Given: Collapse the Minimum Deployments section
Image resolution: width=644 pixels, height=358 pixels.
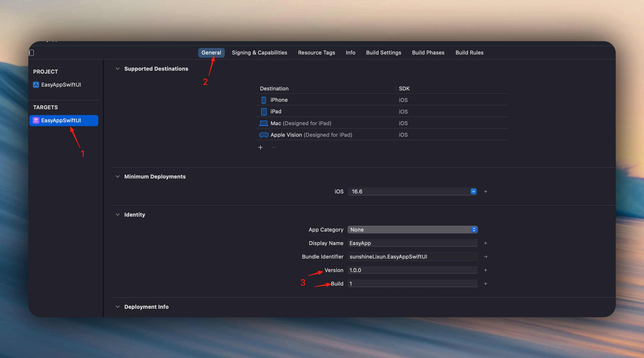Looking at the screenshot, I should pyautogui.click(x=117, y=177).
